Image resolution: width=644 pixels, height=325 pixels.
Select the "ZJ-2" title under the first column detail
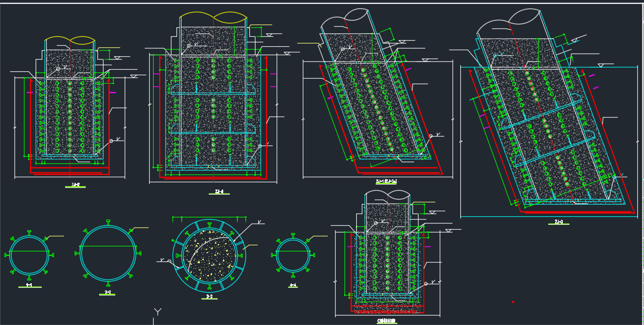point(76,185)
